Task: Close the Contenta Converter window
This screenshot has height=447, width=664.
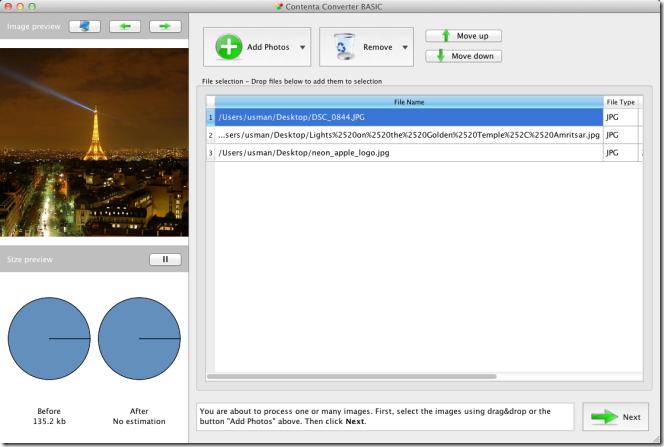Action: click(8, 6)
